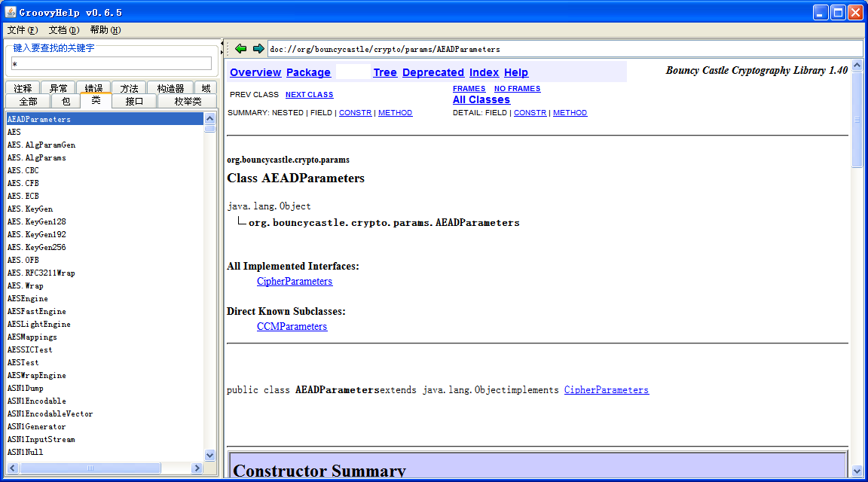
Task: Click the summary CONSTR link
Action: pos(356,112)
